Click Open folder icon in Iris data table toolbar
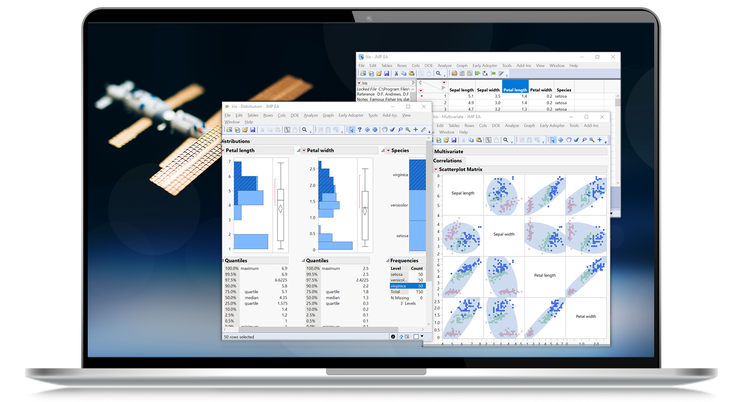The width and height of the screenshot is (750, 402). tap(379, 73)
